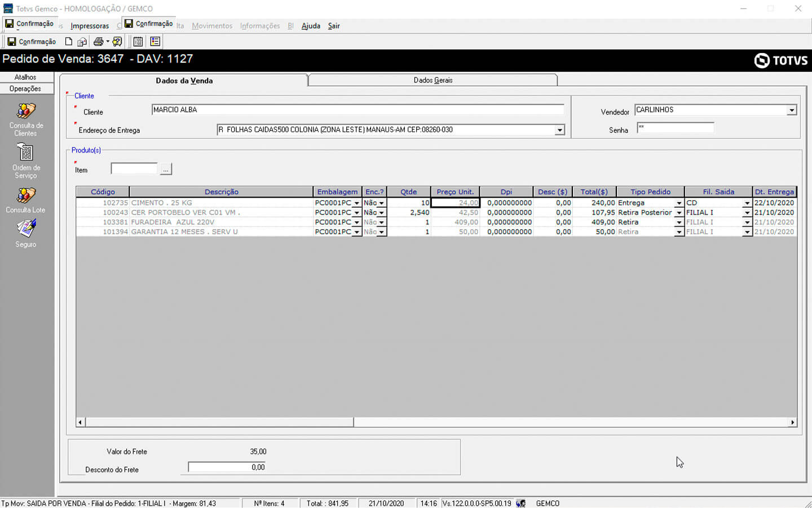Click the blank new document toolbar icon
The height and width of the screenshot is (508, 812).
(69, 42)
